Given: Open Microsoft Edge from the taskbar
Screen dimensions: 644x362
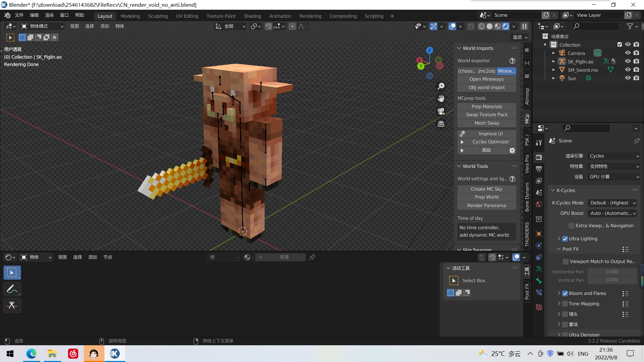Looking at the screenshot, I should coord(32,354).
